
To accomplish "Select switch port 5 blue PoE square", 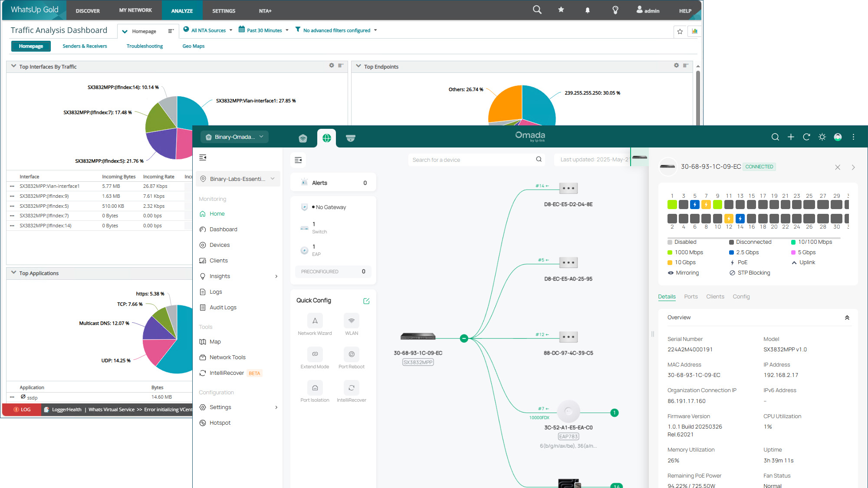I will click(x=695, y=204).
